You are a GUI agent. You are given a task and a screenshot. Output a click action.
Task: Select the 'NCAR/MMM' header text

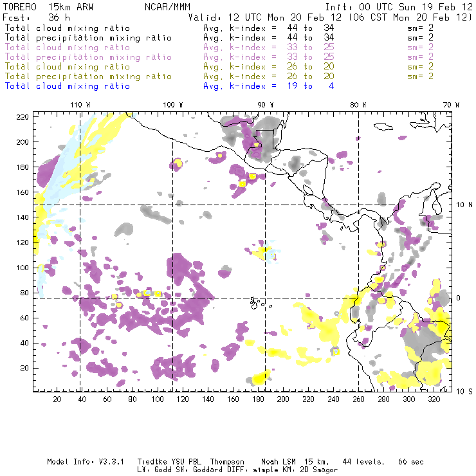[x=167, y=6]
